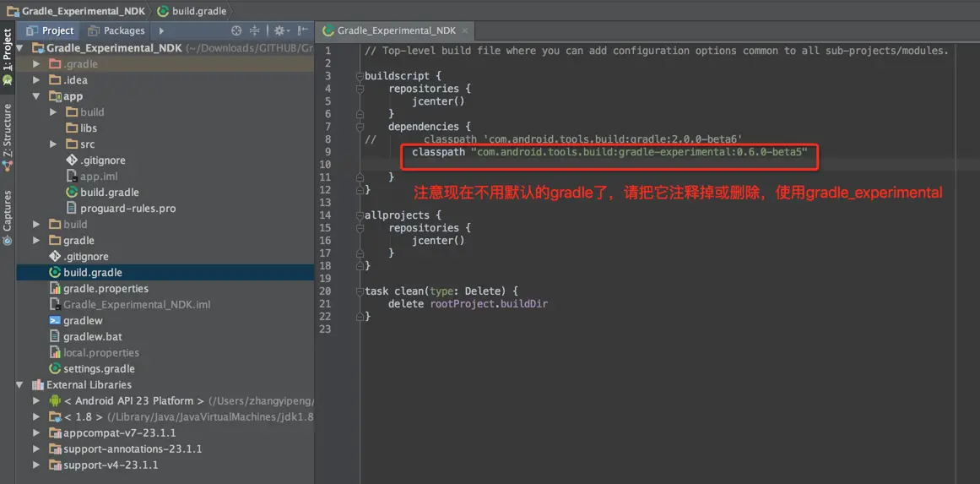Expand the 1.8 JDK library node

[x=37, y=417]
